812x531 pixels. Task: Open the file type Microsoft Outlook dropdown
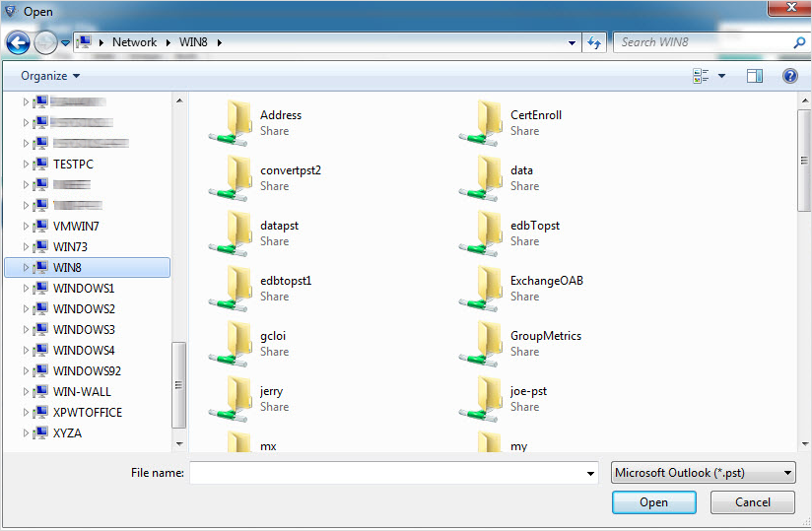click(x=703, y=473)
